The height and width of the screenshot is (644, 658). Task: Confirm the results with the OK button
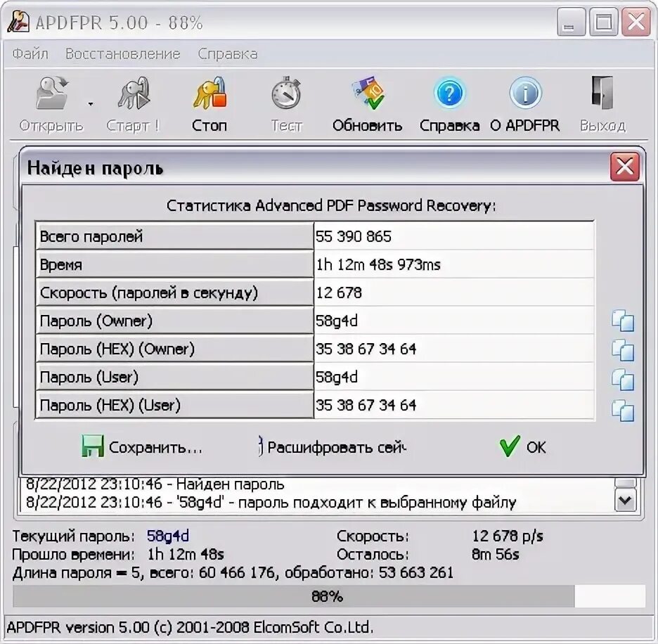tap(524, 446)
